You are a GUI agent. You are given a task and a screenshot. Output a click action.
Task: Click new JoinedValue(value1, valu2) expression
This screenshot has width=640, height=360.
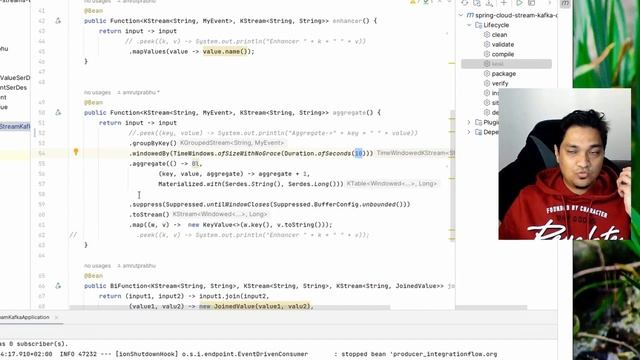[254, 306]
